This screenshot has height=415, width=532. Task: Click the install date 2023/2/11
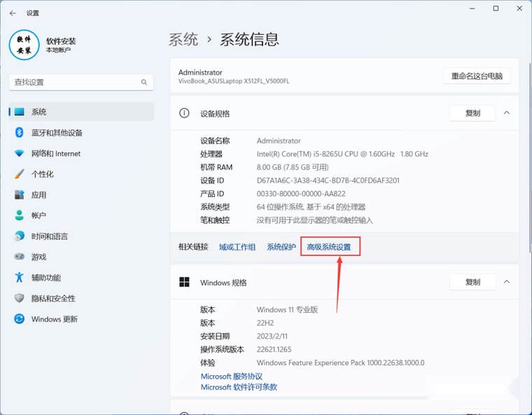(x=272, y=337)
